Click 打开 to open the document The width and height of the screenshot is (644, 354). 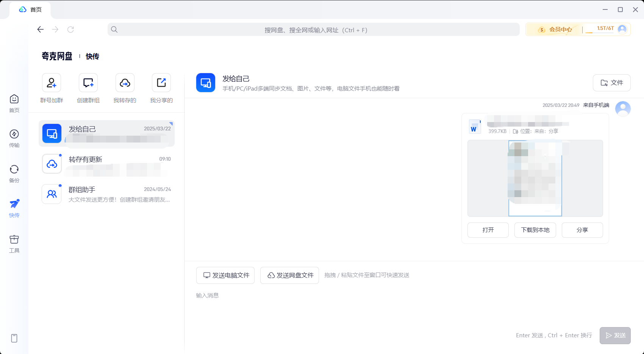click(x=488, y=230)
